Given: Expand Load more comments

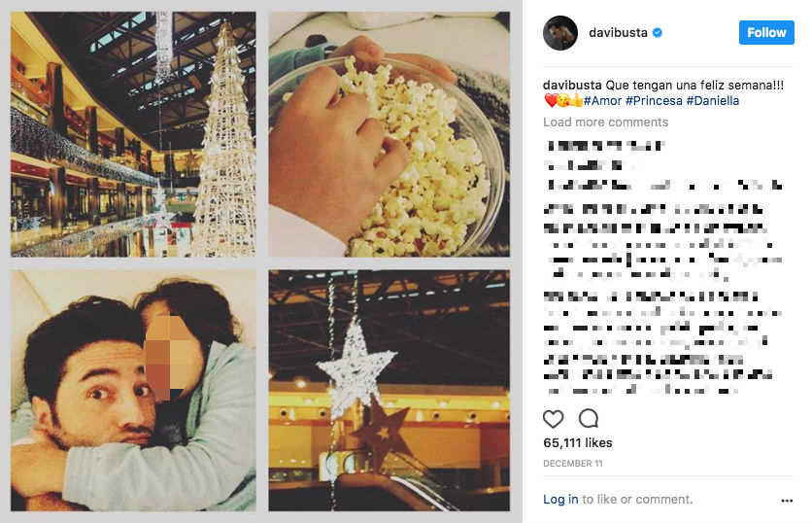Looking at the screenshot, I should [605, 122].
